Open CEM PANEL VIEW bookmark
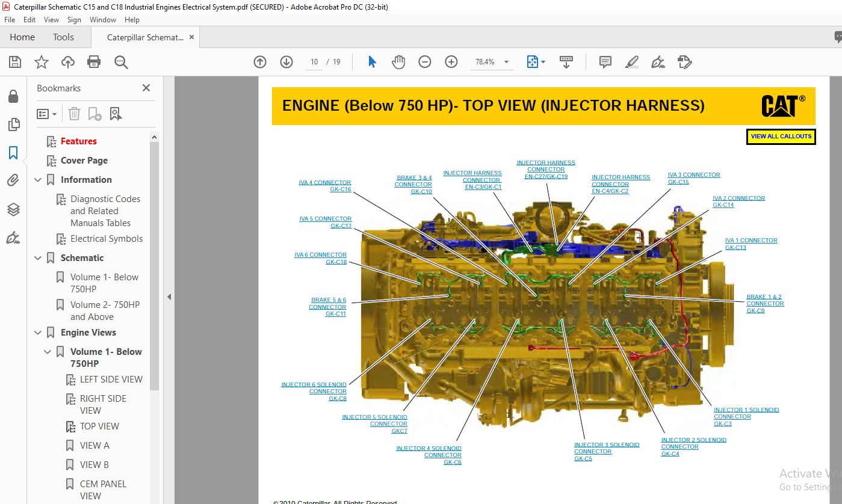Image resolution: width=842 pixels, height=504 pixels. tap(104, 490)
